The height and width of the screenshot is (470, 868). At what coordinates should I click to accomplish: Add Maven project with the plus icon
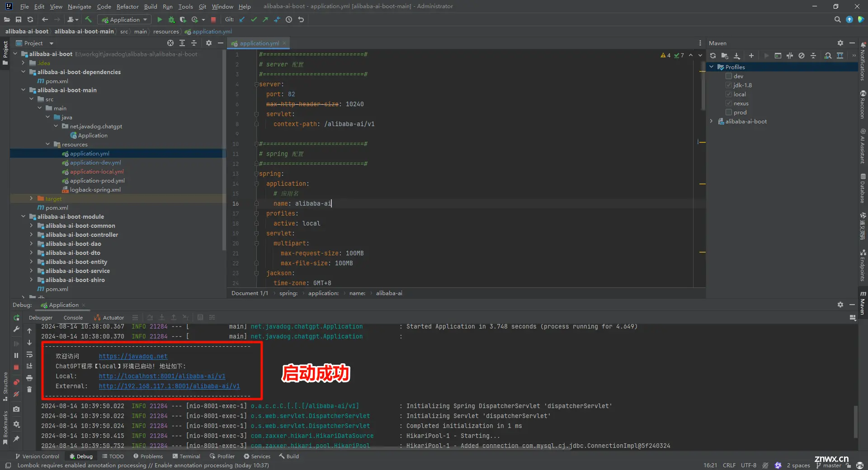751,56
